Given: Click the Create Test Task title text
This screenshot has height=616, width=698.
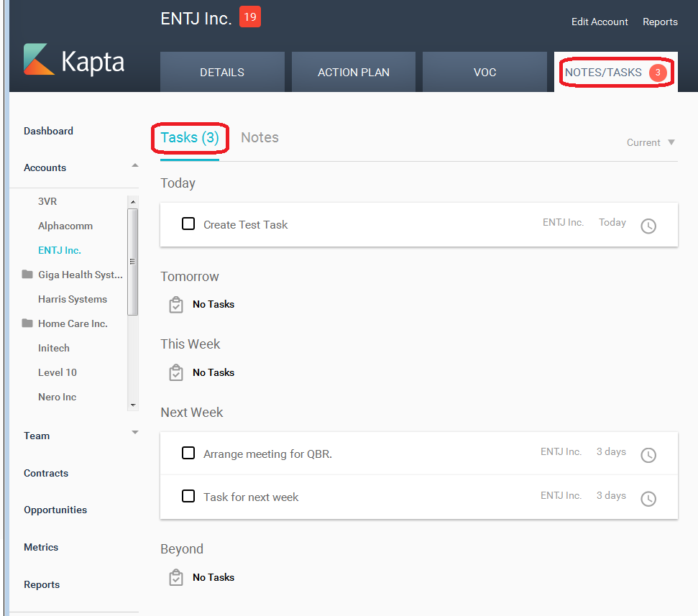Looking at the screenshot, I should 245,225.
